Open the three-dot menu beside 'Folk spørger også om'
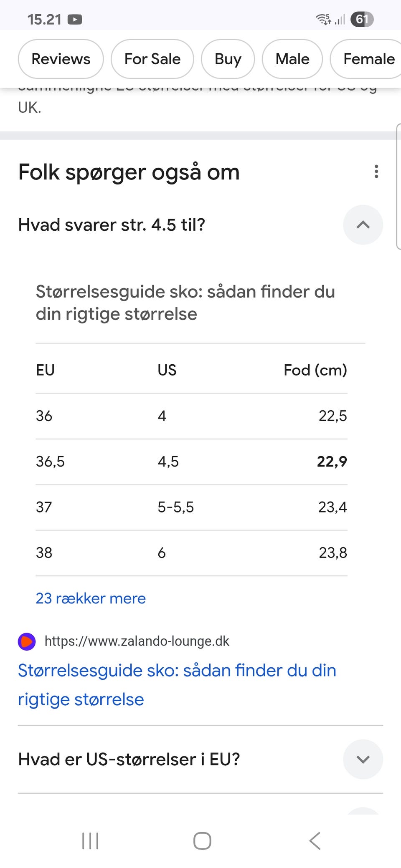 point(376,172)
